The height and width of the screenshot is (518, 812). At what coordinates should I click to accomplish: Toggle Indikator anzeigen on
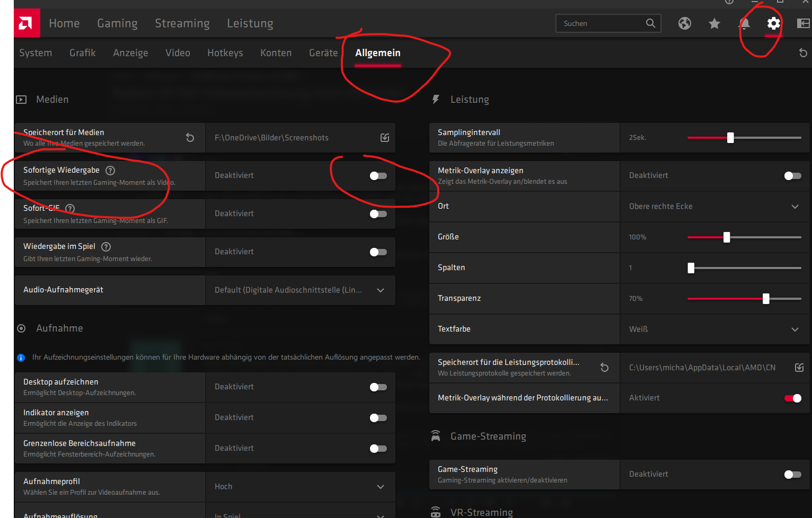[378, 418]
